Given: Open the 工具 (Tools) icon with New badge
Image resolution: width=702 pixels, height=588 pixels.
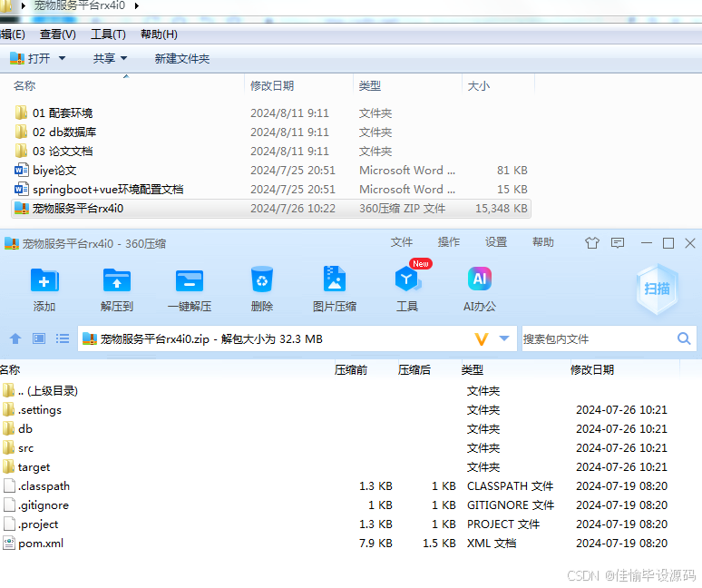Looking at the screenshot, I should tap(407, 279).
